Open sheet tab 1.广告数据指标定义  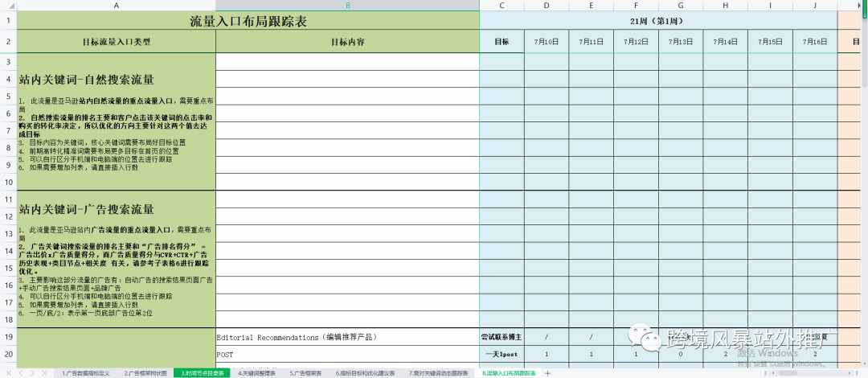tap(86, 373)
